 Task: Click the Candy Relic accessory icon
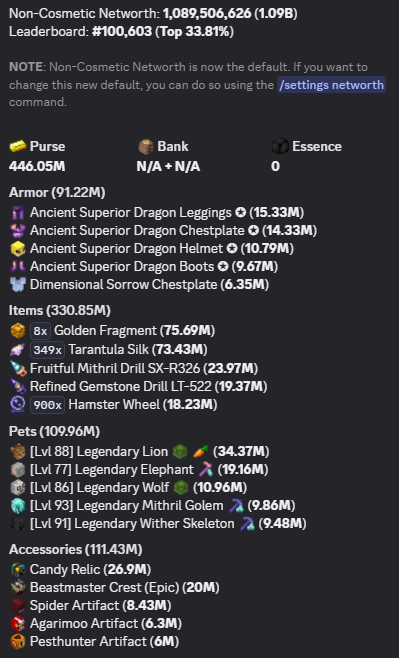coord(18,569)
